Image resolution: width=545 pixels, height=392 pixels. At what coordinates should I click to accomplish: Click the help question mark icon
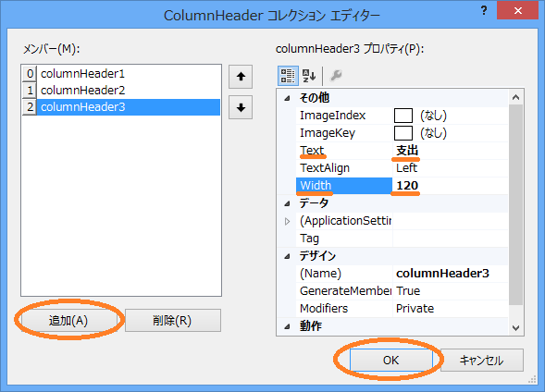click(x=484, y=10)
